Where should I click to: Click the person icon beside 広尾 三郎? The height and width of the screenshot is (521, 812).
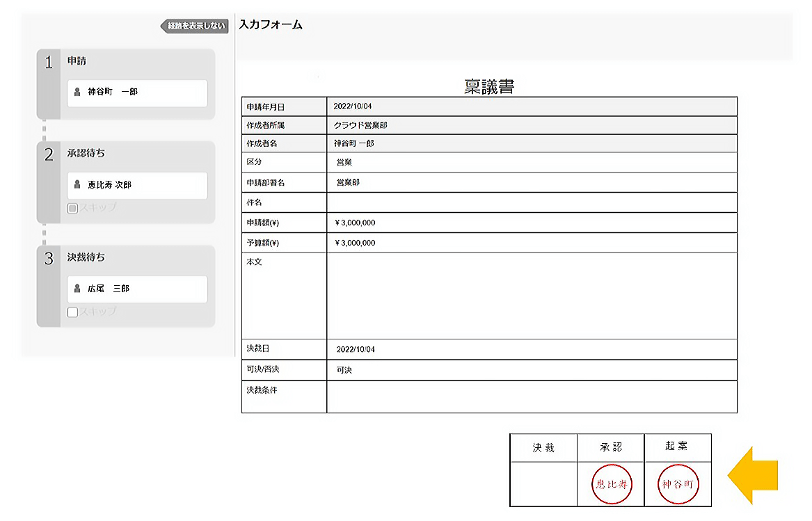(x=78, y=289)
